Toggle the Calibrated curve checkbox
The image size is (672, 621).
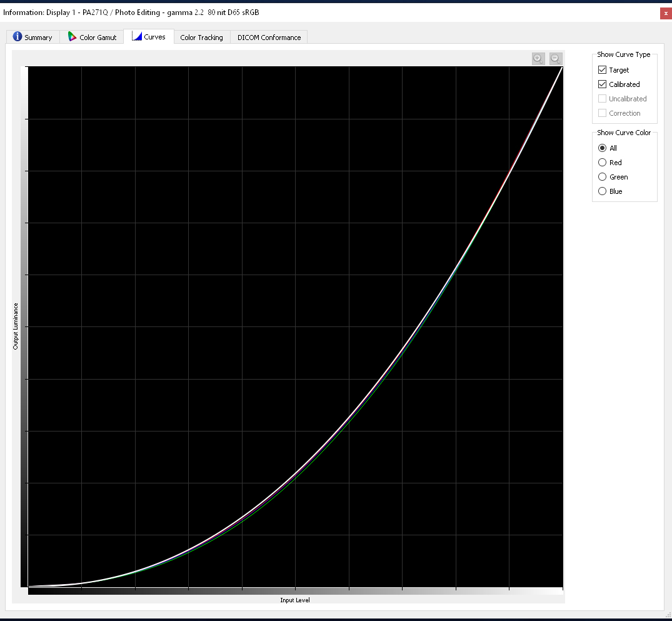pos(603,84)
